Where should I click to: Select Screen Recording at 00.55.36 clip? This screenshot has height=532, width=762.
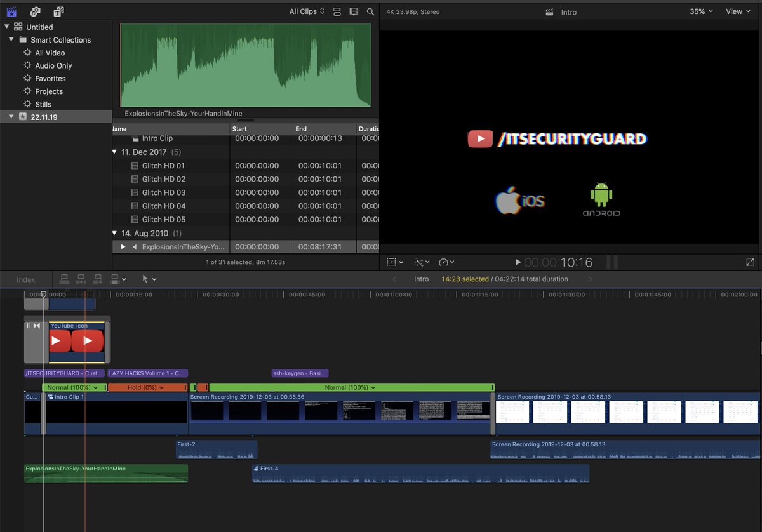(340, 413)
